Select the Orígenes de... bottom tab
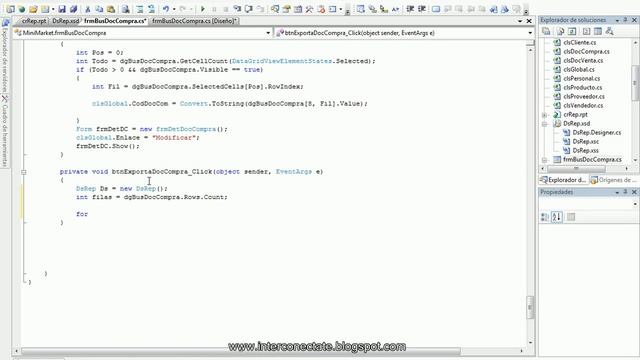Image resolution: width=640 pixels, height=360 pixels. [613, 180]
